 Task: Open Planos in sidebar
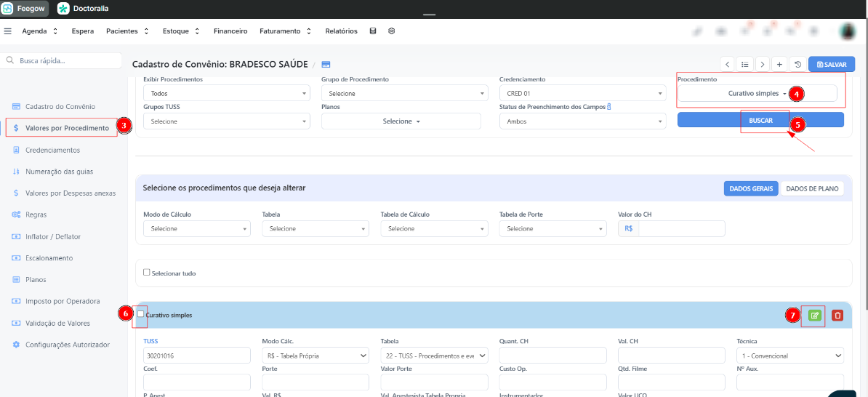pos(36,280)
